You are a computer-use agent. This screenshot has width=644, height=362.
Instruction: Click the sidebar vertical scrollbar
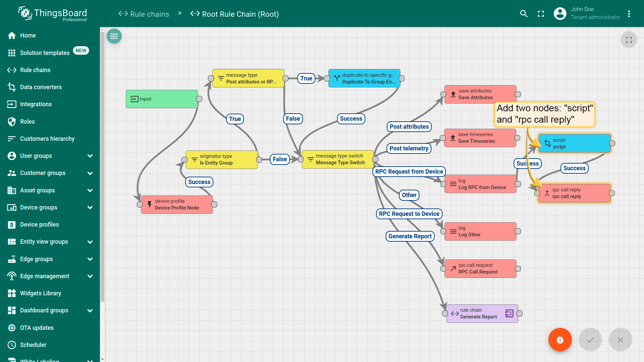point(102,168)
